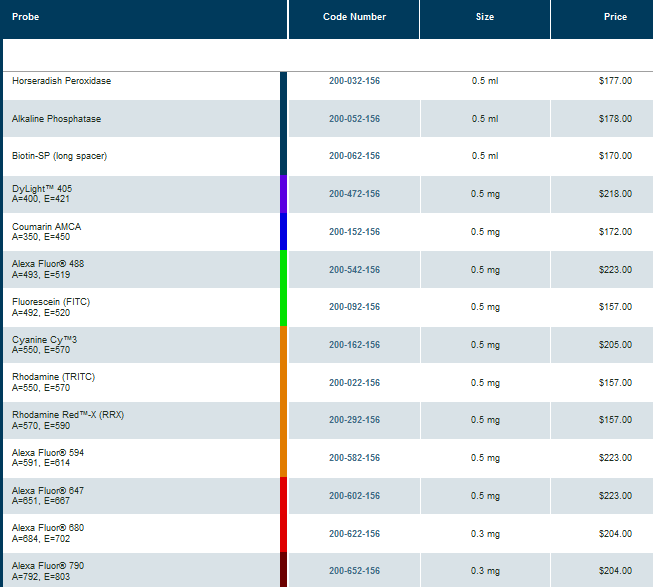
Task: Click the $223.00 price for Alexa Fluor 594
Action: tap(614, 458)
